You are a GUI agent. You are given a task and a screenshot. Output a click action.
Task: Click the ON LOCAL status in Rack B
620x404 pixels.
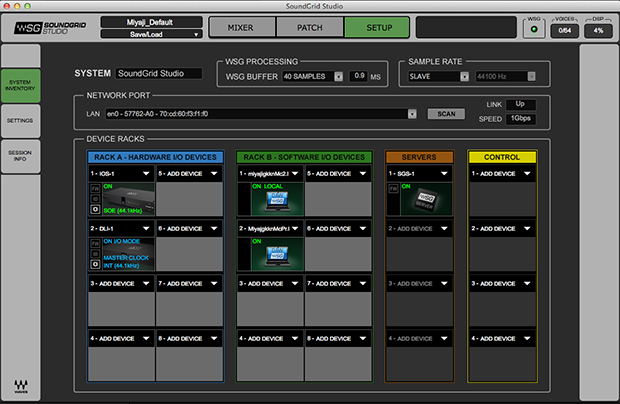click(267, 186)
